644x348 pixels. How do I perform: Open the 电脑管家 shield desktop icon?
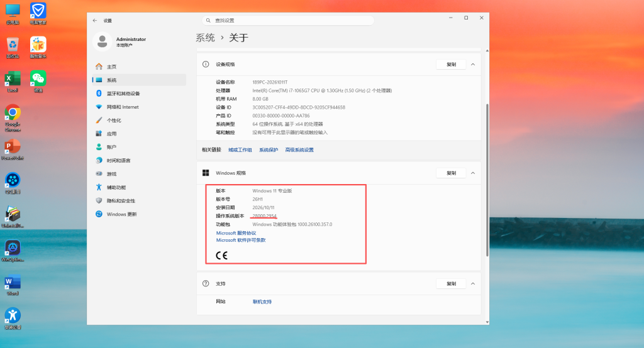pos(38,14)
